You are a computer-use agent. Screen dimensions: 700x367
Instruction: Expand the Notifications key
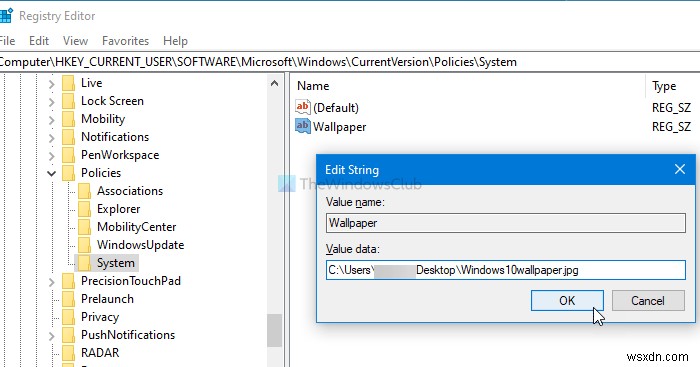coord(51,138)
